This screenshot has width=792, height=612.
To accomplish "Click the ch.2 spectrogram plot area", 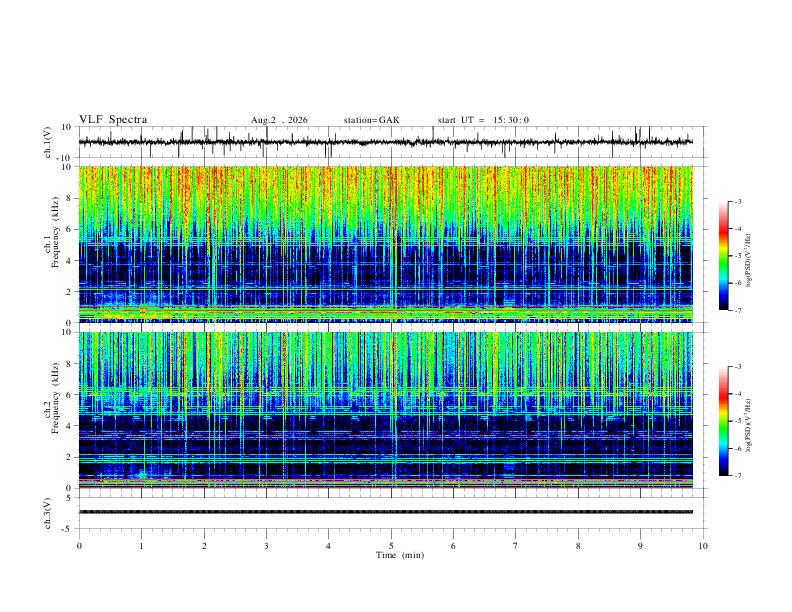I will [x=386, y=410].
